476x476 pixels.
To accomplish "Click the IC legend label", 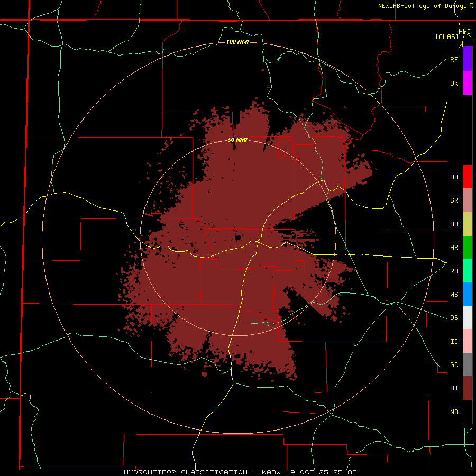I will click(454, 342).
